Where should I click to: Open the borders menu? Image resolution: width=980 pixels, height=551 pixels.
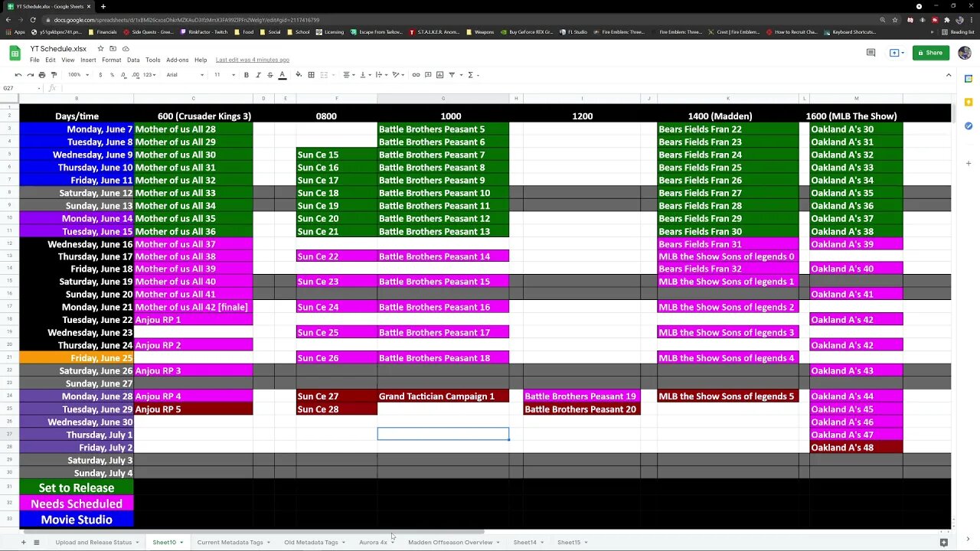pos(311,75)
